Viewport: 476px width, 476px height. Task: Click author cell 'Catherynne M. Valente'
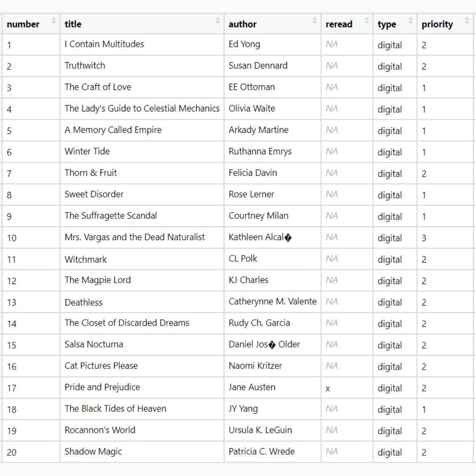(272, 301)
